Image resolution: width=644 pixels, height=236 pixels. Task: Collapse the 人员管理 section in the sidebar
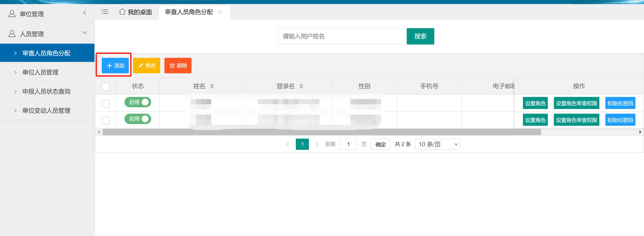[x=84, y=33]
